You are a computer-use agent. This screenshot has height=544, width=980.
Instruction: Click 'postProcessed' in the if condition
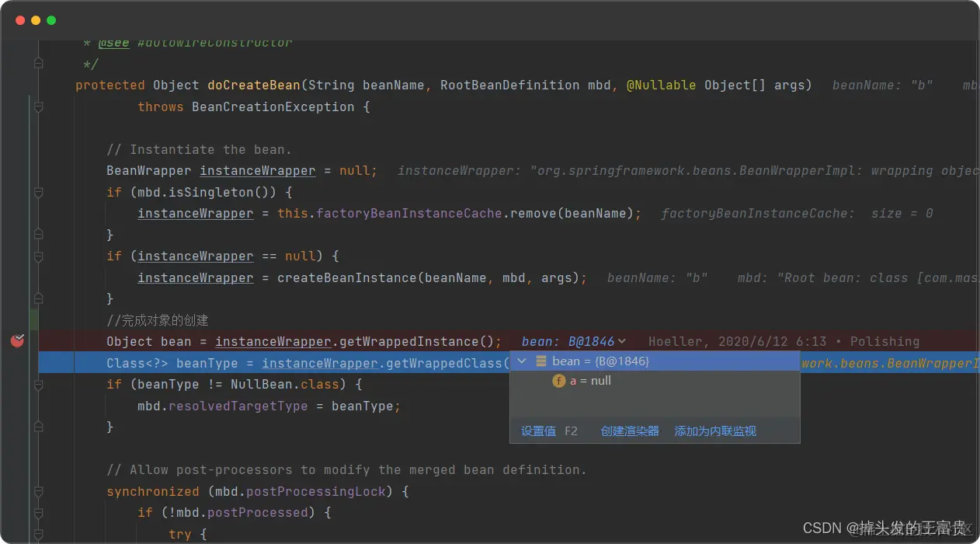(257, 513)
